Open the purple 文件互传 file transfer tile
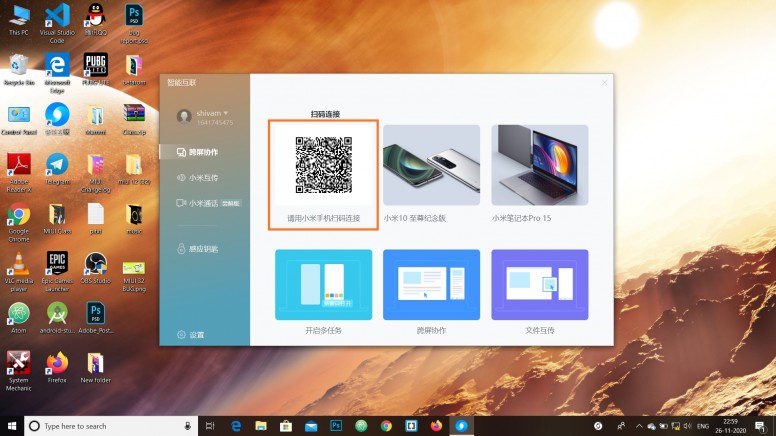This screenshot has width=776, height=436. pyautogui.click(x=539, y=285)
